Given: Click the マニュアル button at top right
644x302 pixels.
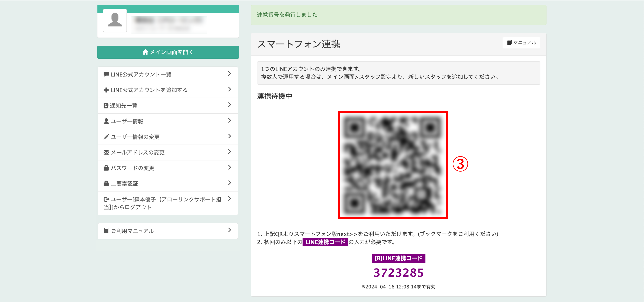Looking at the screenshot, I should (x=521, y=43).
